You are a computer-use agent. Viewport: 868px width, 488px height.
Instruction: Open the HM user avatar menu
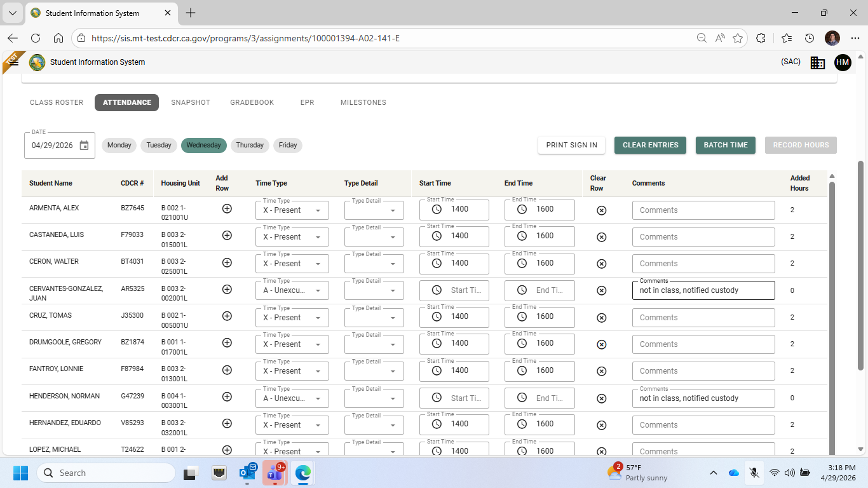coord(843,62)
